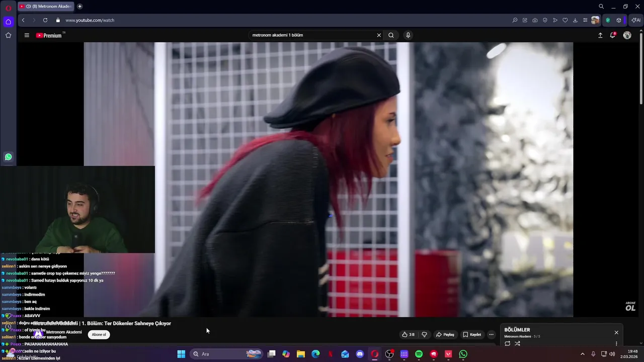Image resolution: width=644 pixels, height=362 pixels.
Task: Open system volume speaker icon
Action: click(612, 354)
